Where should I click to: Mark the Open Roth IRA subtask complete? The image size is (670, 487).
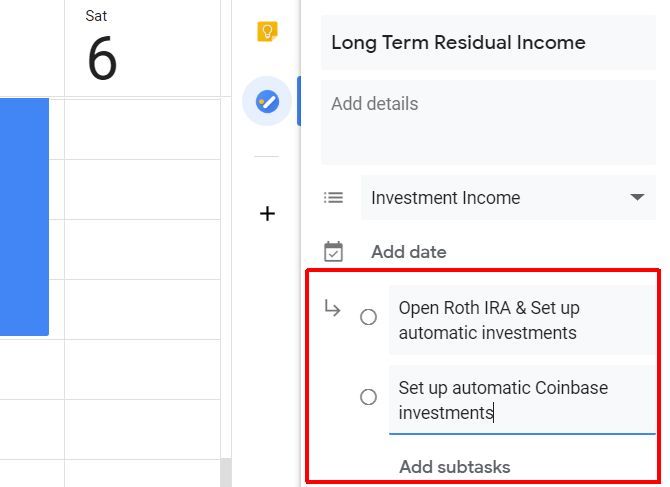point(368,317)
